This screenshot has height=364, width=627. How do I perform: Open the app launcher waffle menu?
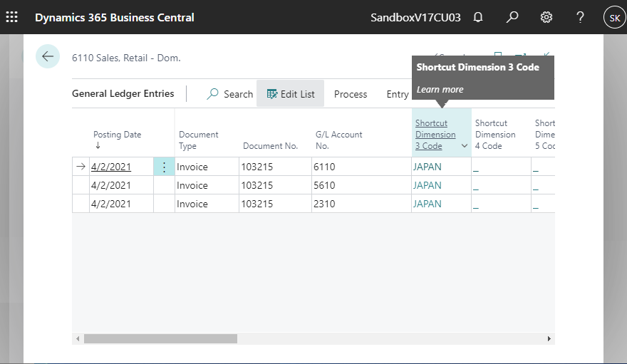coord(12,17)
